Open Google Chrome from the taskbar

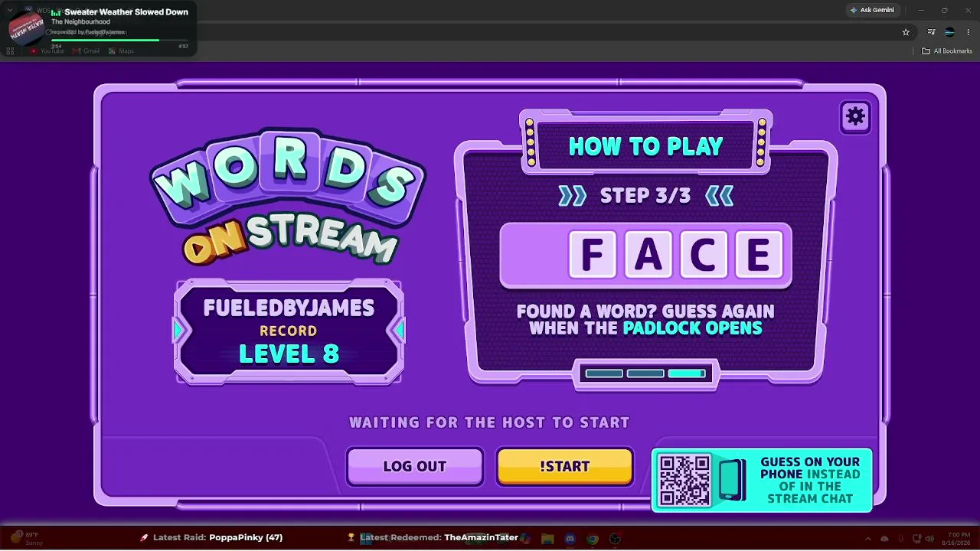click(x=593, y=539)
